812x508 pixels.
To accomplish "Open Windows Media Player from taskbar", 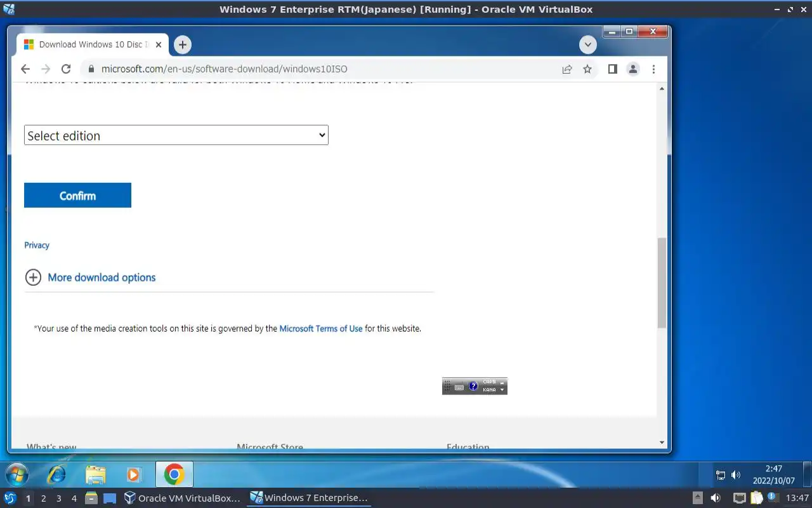I will 134,474.
